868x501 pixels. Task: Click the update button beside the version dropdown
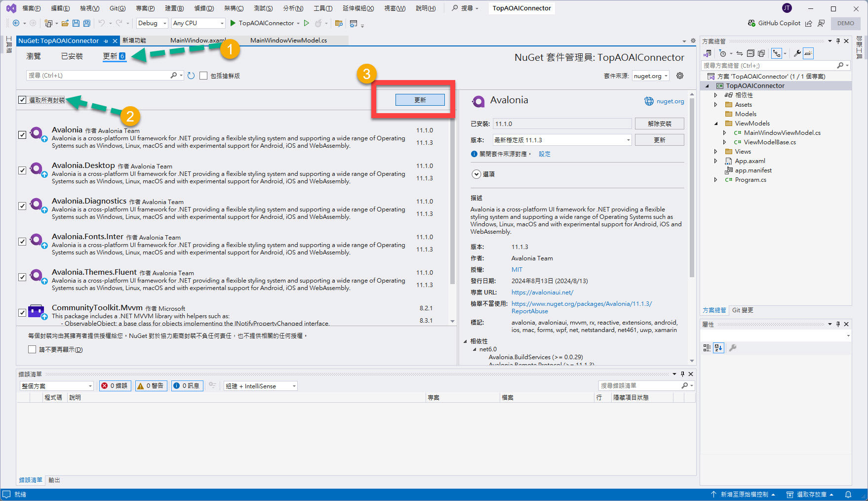click(660, 140)
